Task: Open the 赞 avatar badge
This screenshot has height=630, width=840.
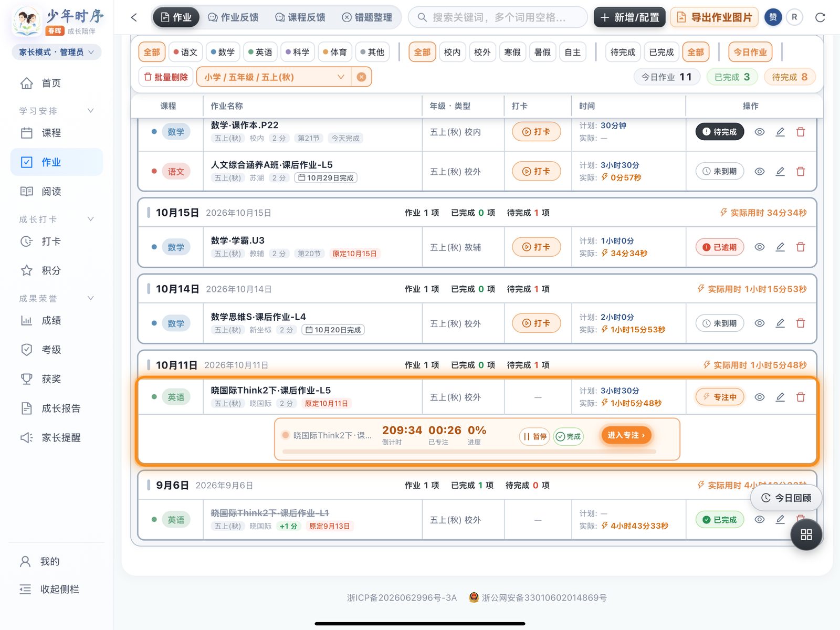Action: point(773,17)
